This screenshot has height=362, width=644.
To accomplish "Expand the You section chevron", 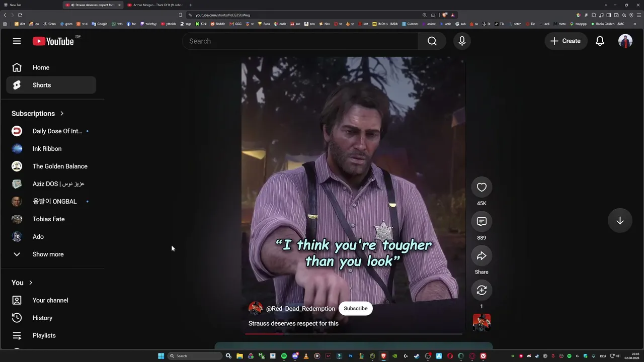I will tap(31, 283).
